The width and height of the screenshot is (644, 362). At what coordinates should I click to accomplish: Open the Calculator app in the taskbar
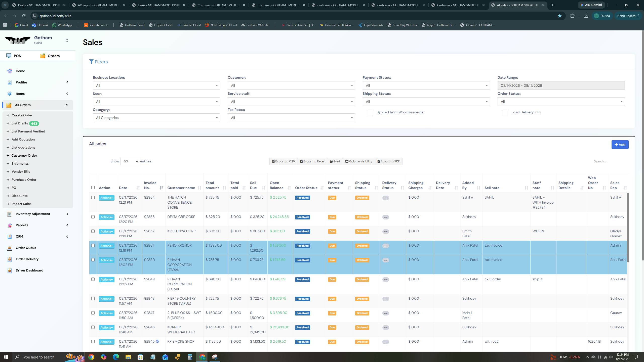[190, 357]
